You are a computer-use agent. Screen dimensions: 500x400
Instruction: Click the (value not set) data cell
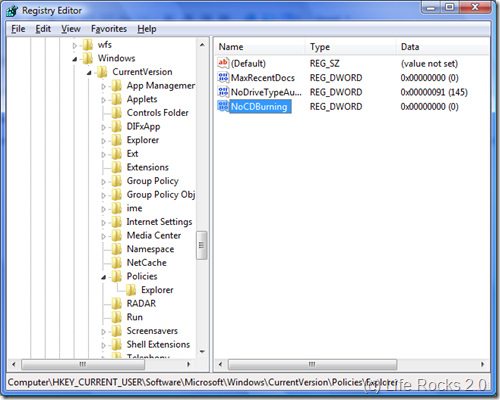click(x=429, y=64)
